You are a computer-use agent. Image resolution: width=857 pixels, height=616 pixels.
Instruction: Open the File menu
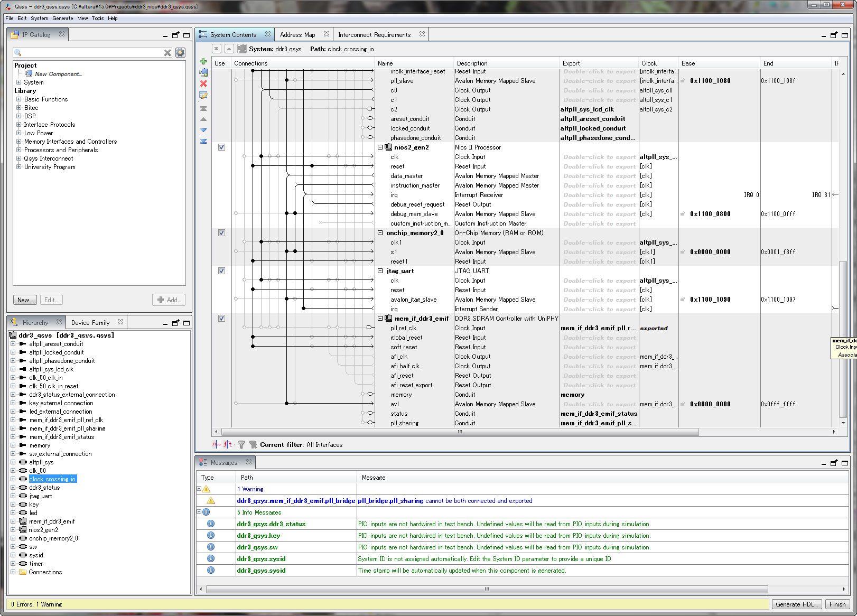pos(10,18)
